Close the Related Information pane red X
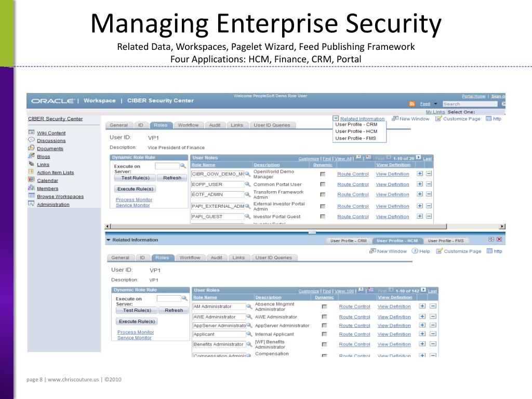The height and width of the screenshot is (399, 532). coord(499,239)
